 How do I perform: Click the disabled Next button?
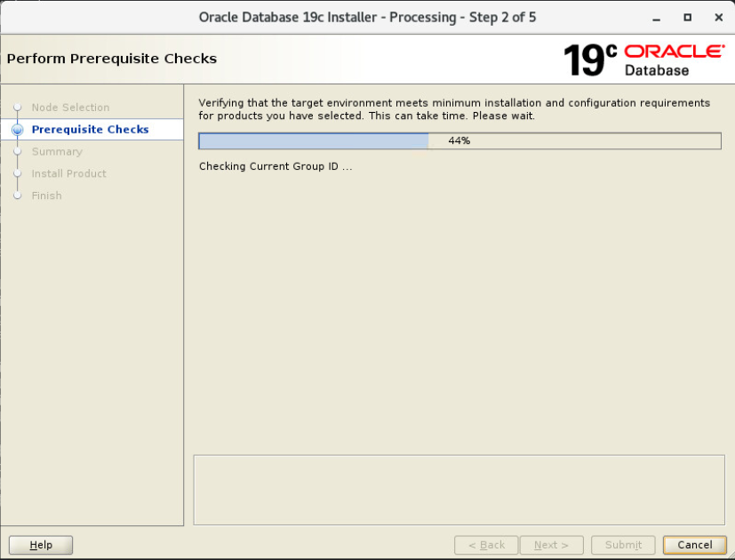pyautogui.click(x=551, y=545)
